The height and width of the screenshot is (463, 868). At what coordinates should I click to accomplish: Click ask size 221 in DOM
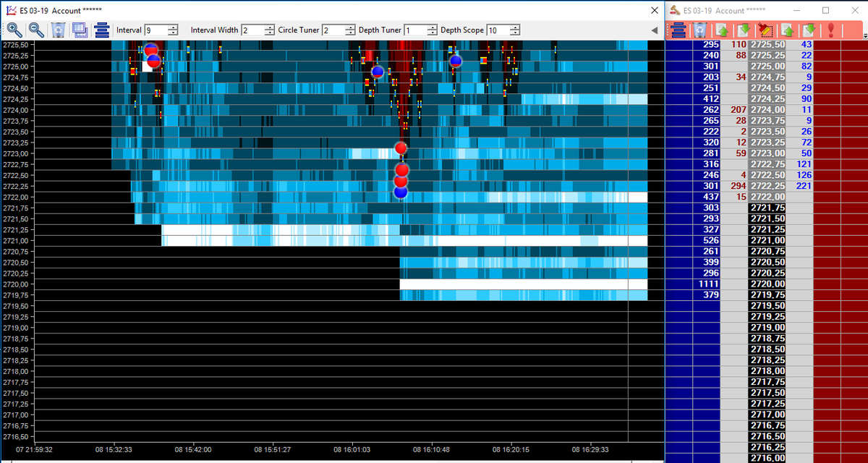804,186
